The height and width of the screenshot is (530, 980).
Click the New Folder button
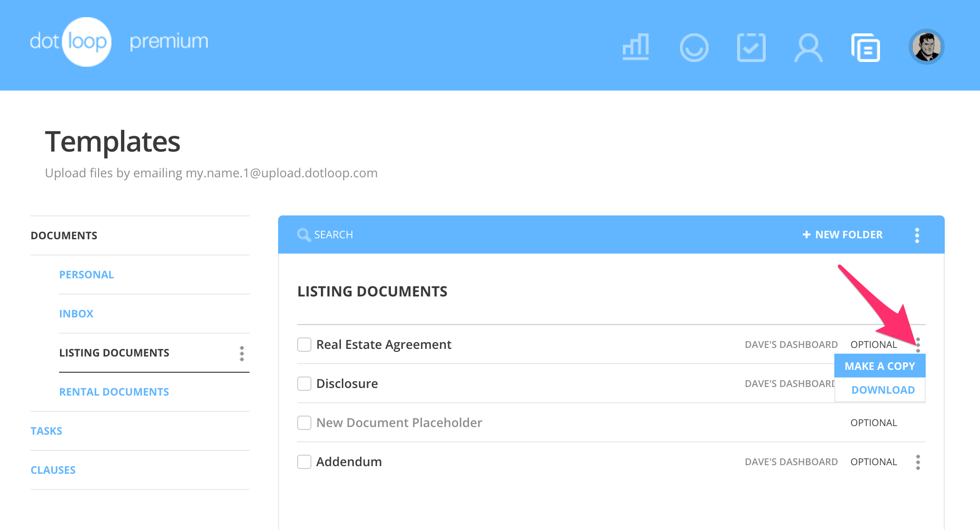pyautogui.click(x=842, y=234)
